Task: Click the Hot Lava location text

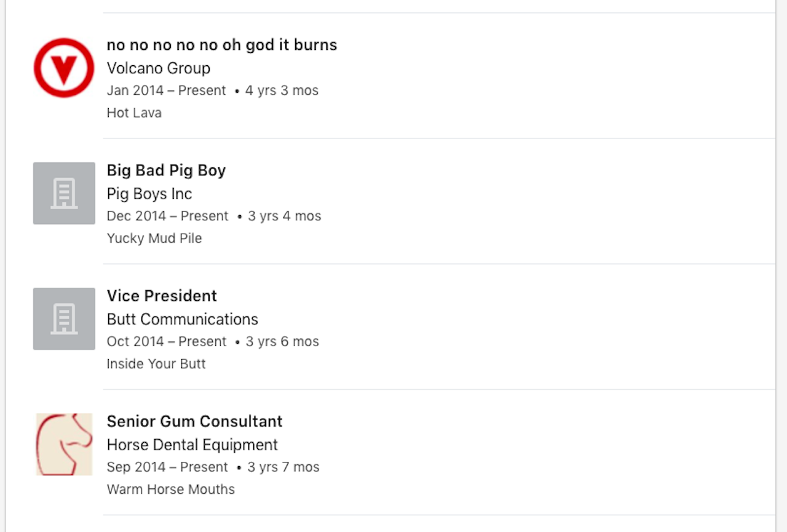Action: [134, 113]
